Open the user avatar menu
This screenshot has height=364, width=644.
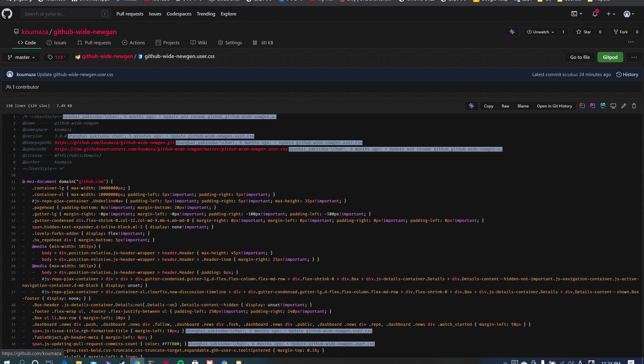[629, 14]
